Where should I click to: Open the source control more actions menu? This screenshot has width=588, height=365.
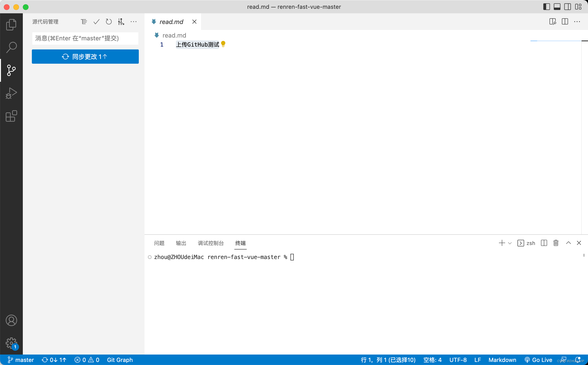coord(134,22)
